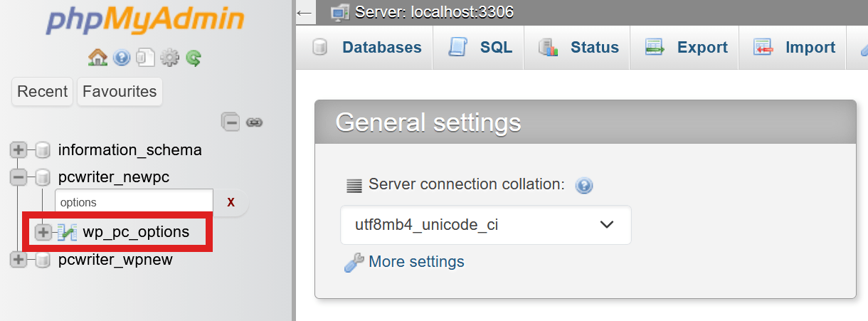
Task: Collapse all tree nodes icon
Action: click(x=231, y=122)
